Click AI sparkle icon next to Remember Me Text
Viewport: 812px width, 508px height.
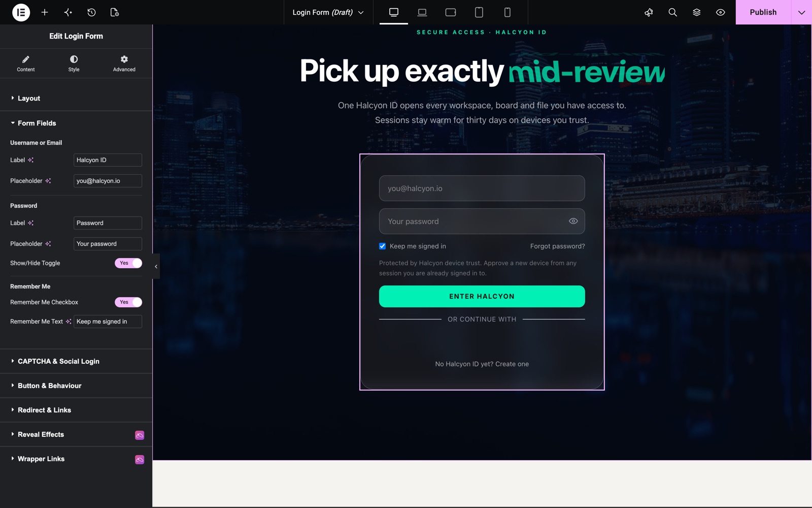pos(69,322)
